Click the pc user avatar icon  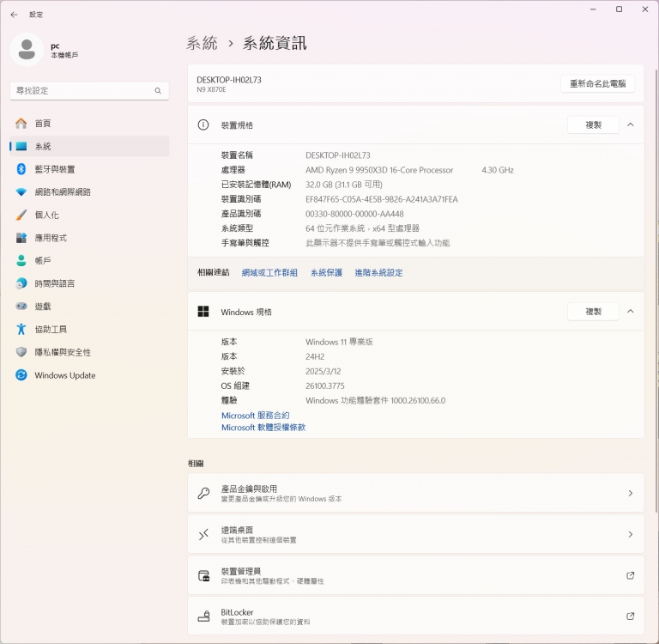click(27, 49)
